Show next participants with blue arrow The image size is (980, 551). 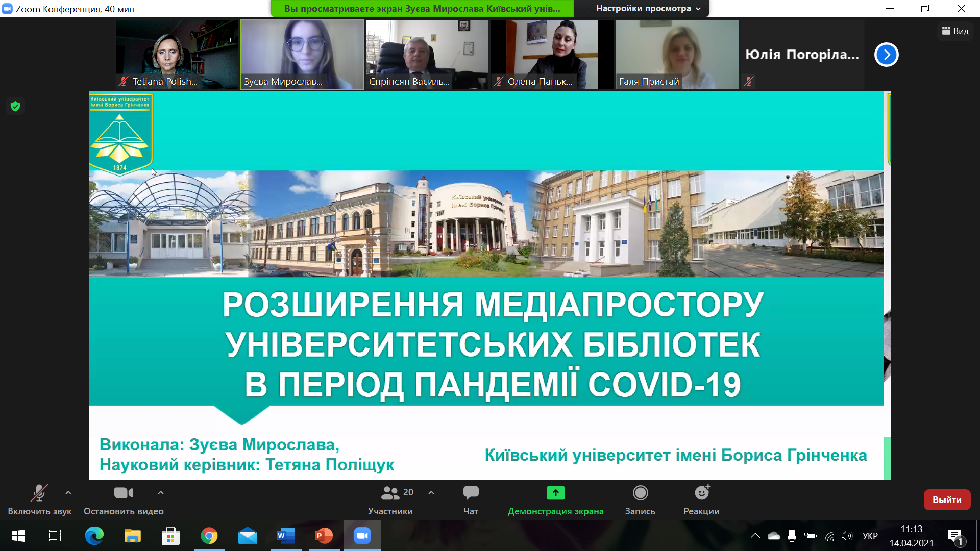886,55
